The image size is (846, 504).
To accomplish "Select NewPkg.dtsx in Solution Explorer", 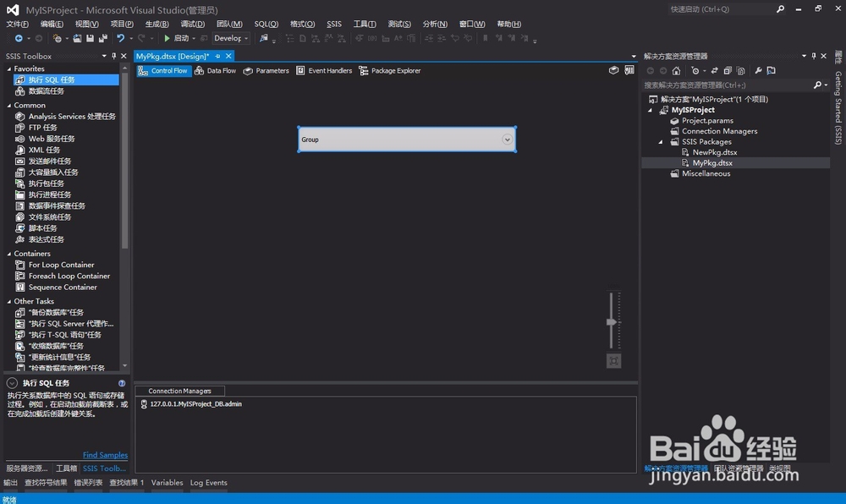I will [714, 152].
